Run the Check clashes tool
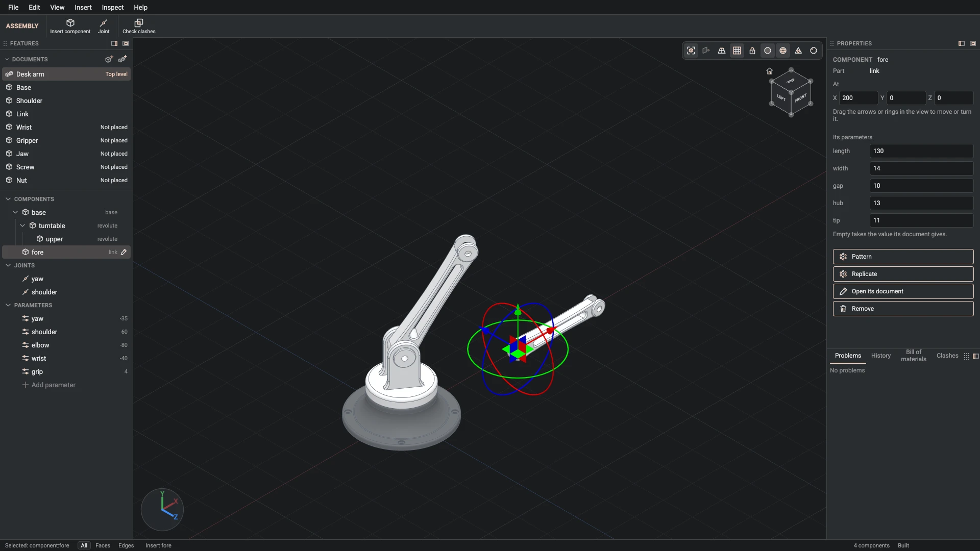The image size is (980, 551). coord(139,26)
